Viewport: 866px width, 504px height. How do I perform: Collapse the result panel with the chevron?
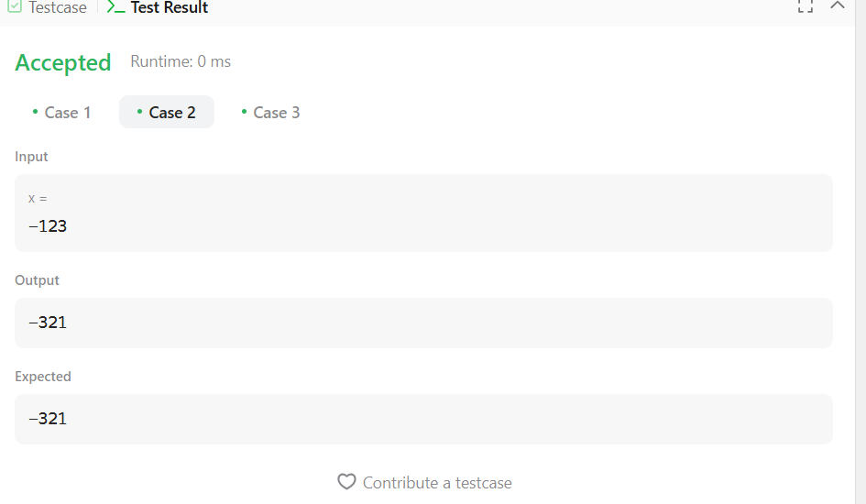pyautogui.click(x=837, y=5)
